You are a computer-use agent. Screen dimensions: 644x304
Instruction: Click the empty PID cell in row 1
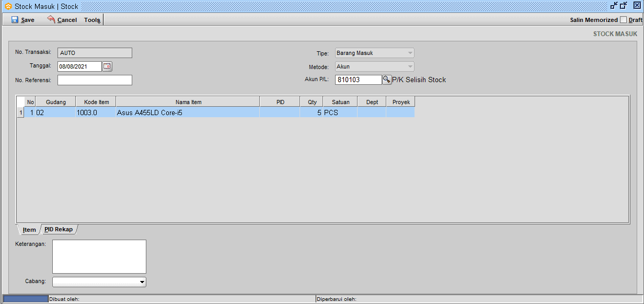pyautogui.click(x=280, y=112)
